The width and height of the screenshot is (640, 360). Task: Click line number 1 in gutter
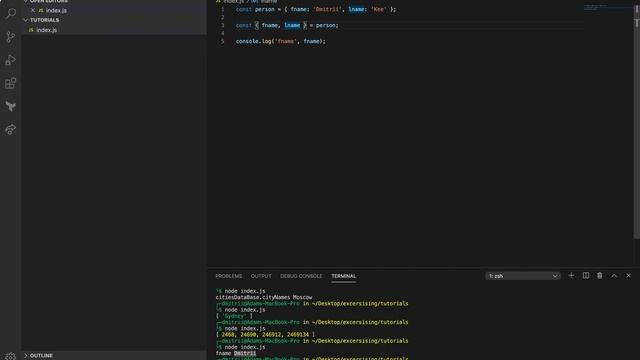click(x=222, y=9)
